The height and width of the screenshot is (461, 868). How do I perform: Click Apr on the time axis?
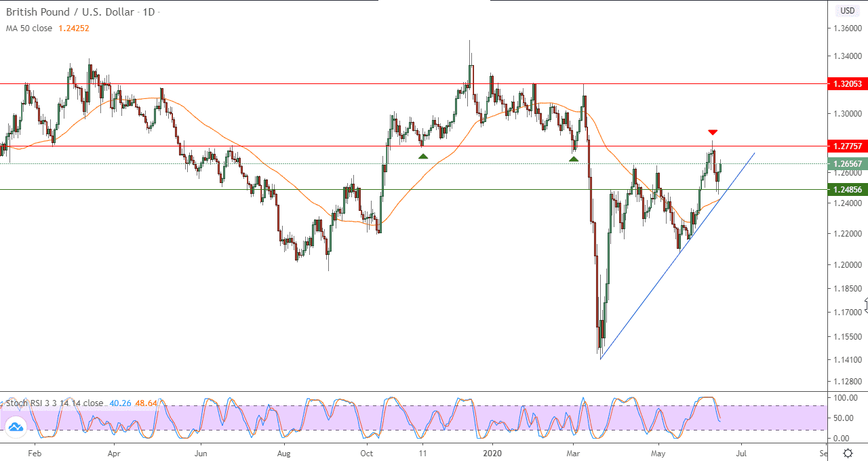tap(113, 452)
